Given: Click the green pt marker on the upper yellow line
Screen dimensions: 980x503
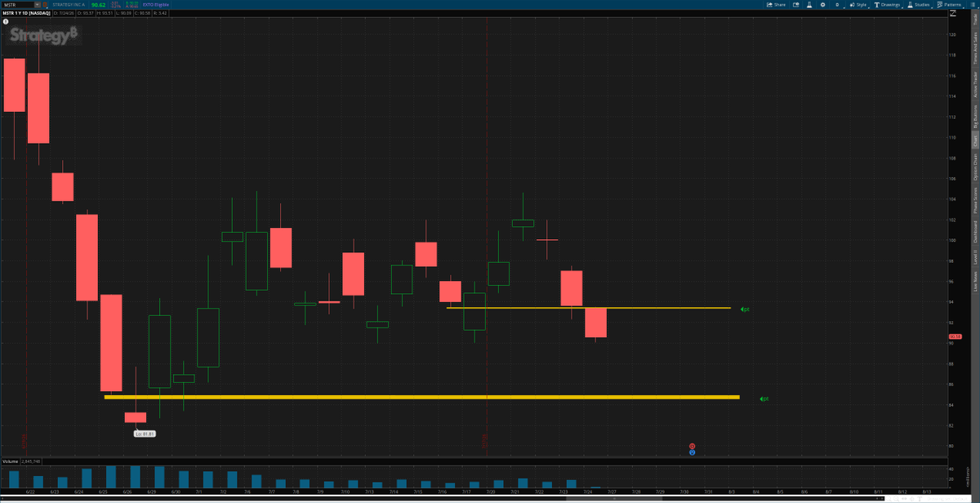Looking at the screenshot, I should pyautogui.click(x=745, y=309).
